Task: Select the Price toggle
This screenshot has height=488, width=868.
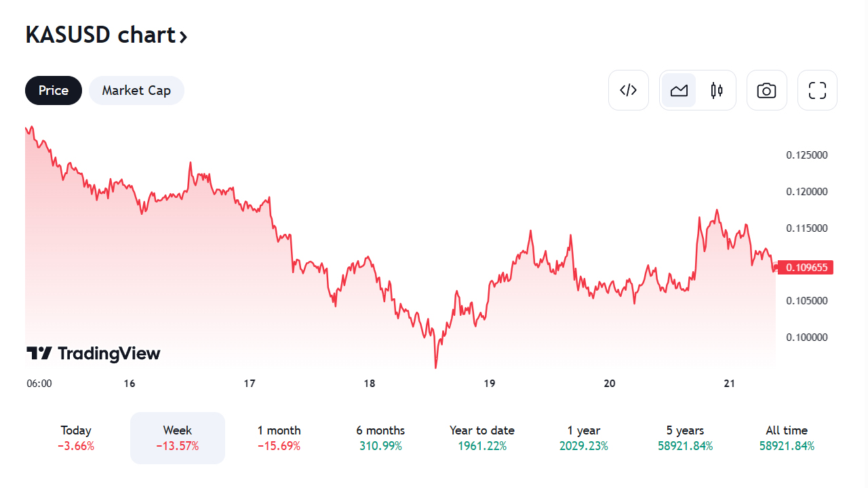Action: coord(54,90)
